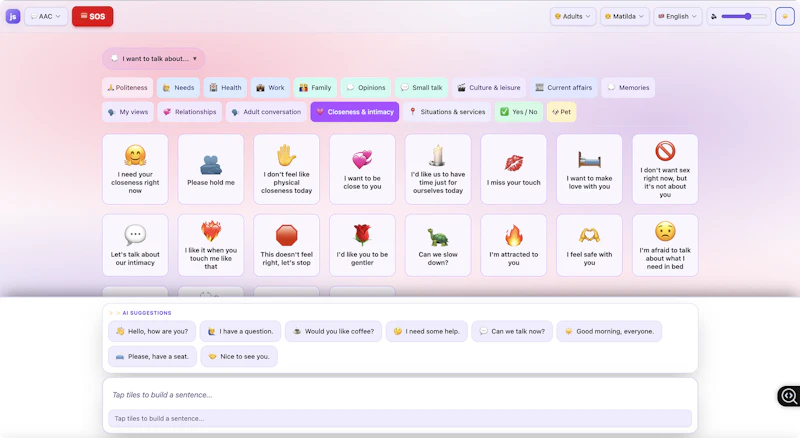Choose suggestion 'Hello, how are you?'
Screen dimensions: 800x438
(x=152, y=331)
